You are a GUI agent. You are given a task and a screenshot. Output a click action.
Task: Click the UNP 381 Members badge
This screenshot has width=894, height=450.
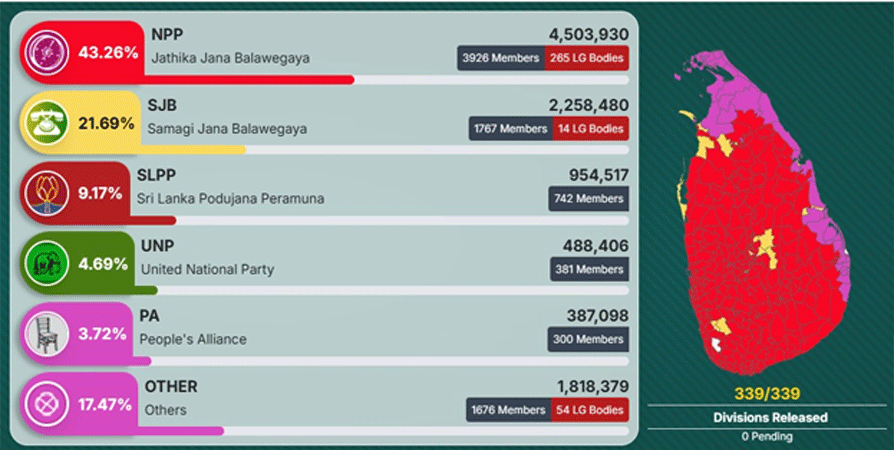tap(590, 269)
